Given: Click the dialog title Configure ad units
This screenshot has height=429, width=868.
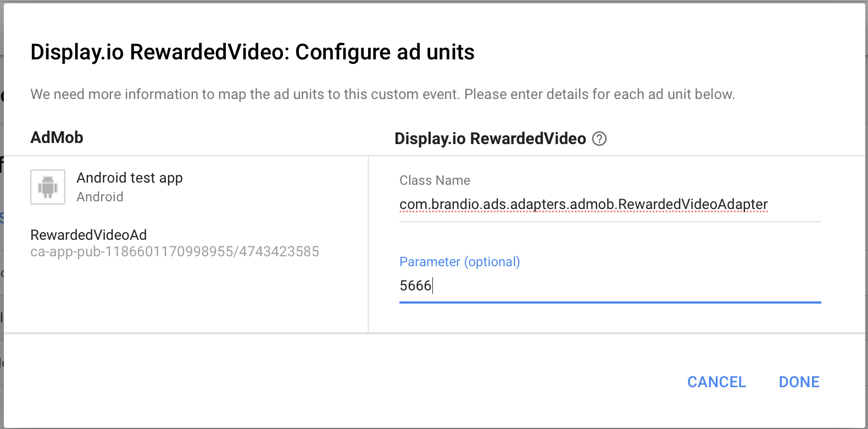Looking at the screenshot, I should pyautogui.click(x=252, y=52).
